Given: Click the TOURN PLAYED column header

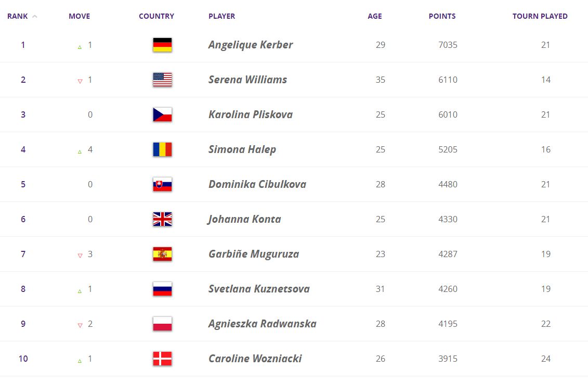Looking at the screenshot, I should pos(540,16).
